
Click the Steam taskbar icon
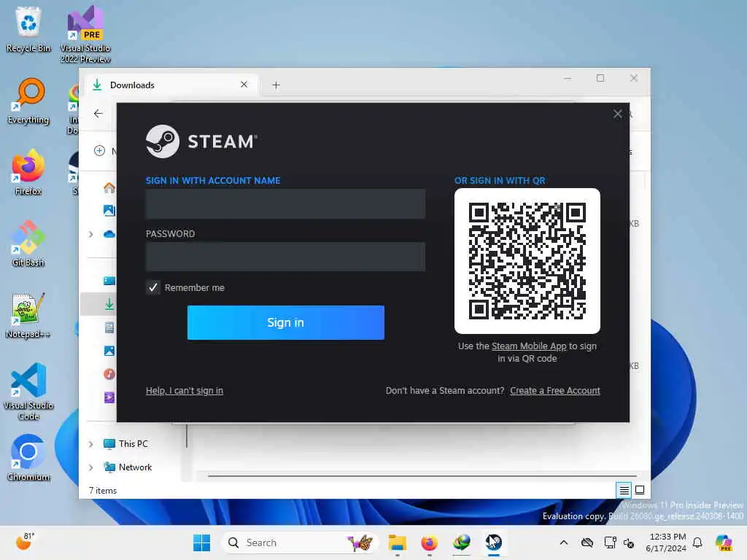coord(494,542)
